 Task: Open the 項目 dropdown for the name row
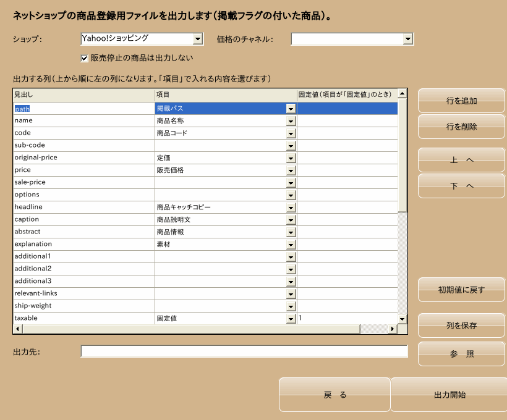(291, 121)
